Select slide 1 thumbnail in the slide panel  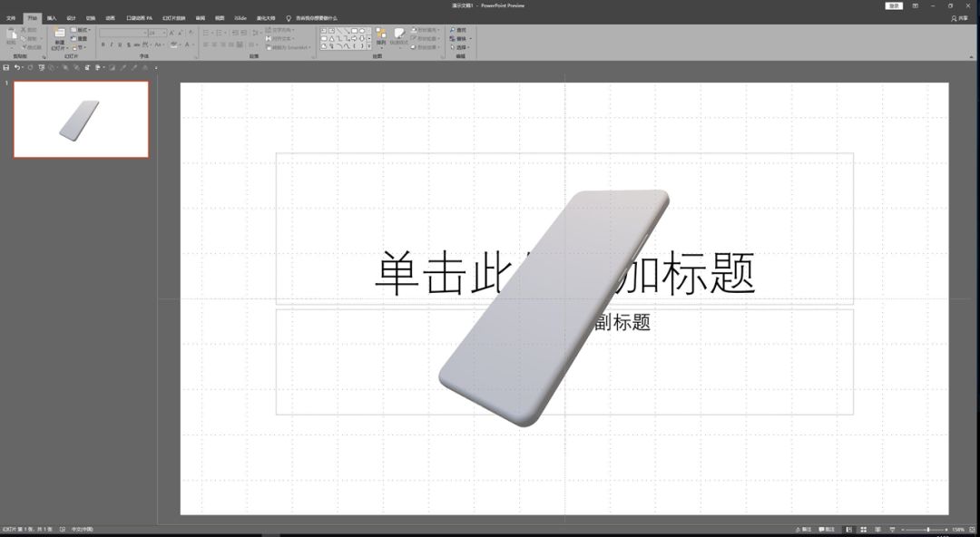82,120
